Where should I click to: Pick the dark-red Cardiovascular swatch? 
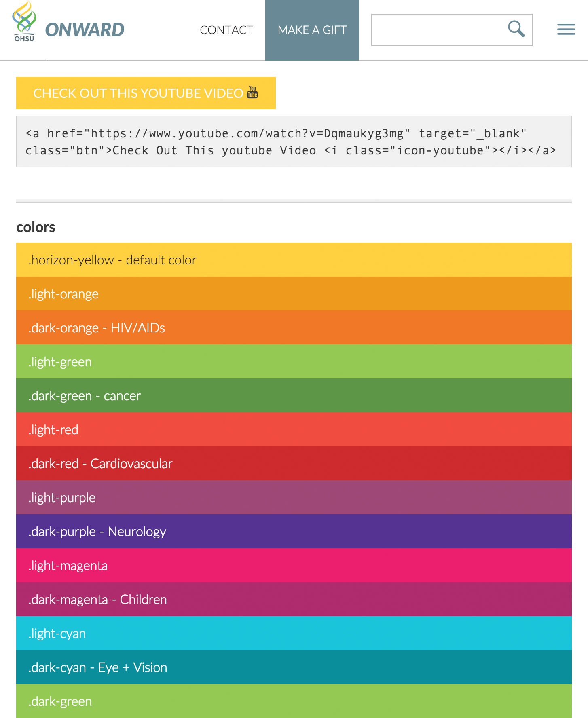point(294,463)
